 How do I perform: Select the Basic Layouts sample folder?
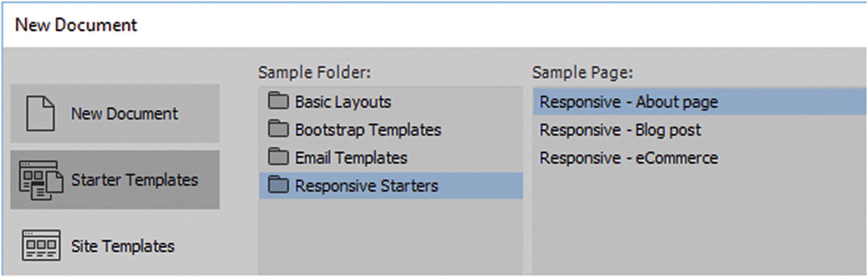pos(343,102)
